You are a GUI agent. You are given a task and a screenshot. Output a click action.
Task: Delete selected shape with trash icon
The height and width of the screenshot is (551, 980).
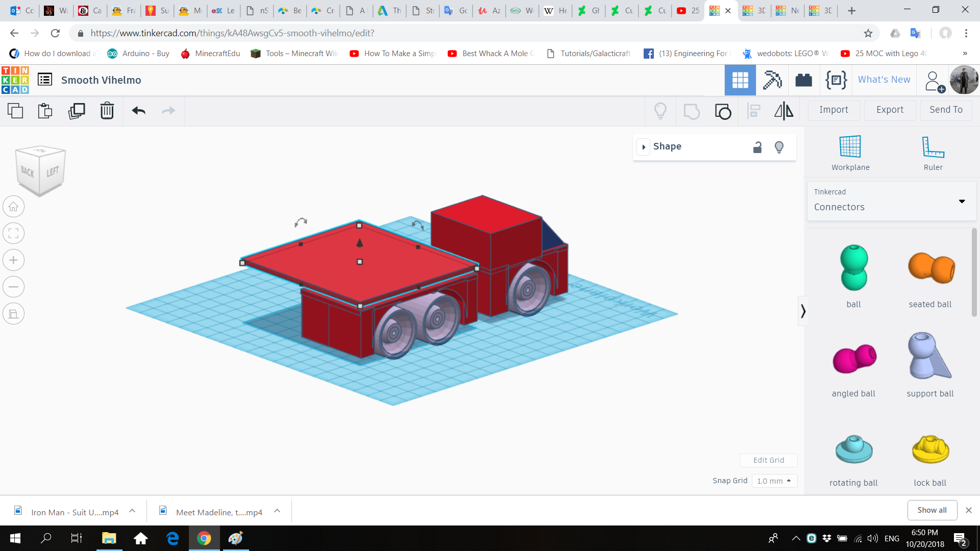point(107,111)
